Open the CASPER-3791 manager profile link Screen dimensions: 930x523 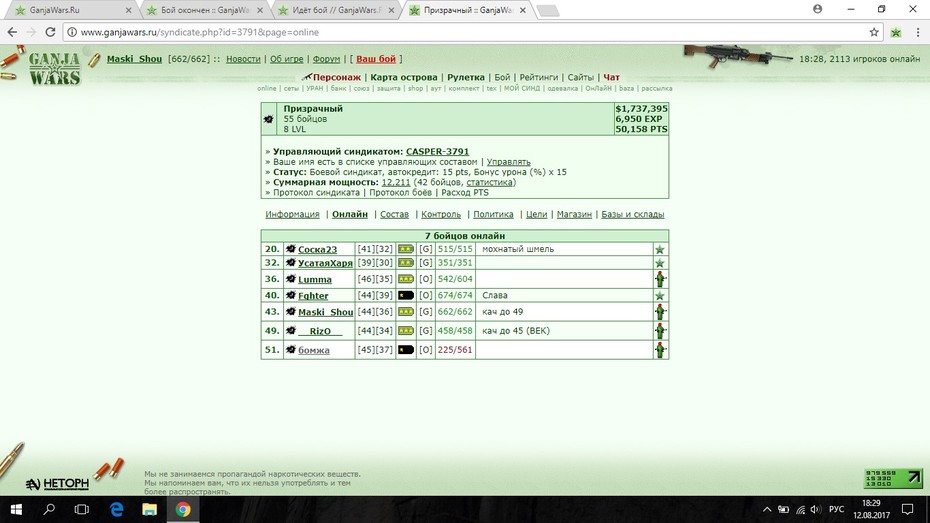point(437,152)
